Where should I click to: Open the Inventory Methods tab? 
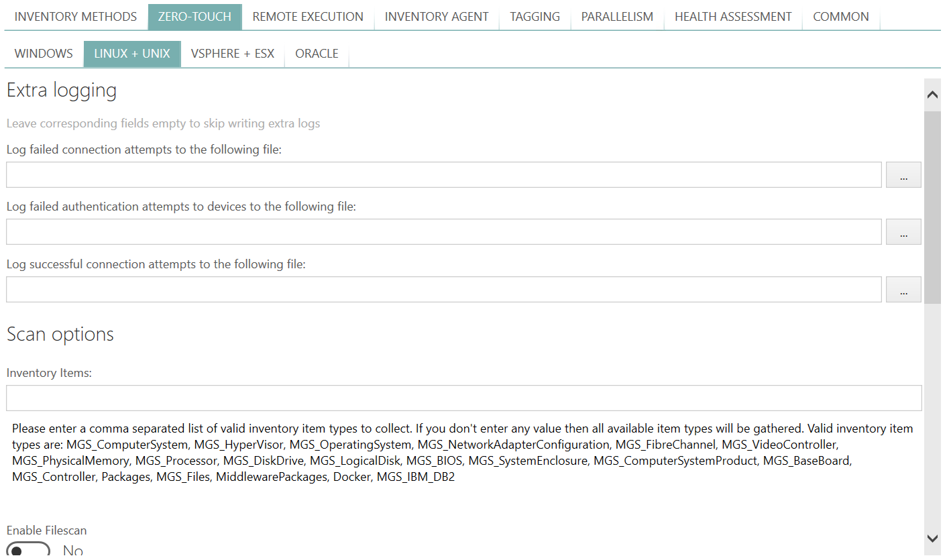(x=75, y=17)
